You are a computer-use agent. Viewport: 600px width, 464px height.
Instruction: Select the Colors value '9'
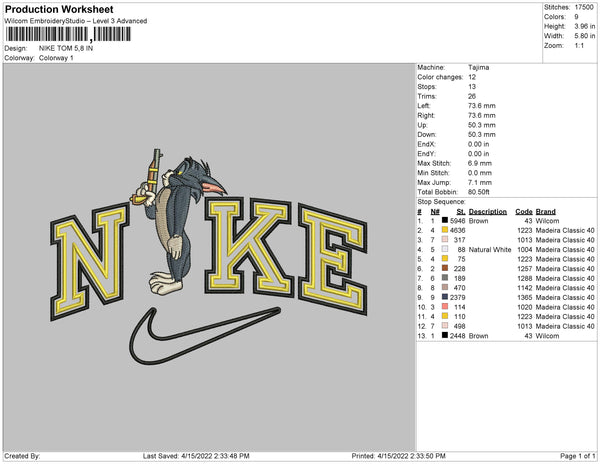(576, 17)
